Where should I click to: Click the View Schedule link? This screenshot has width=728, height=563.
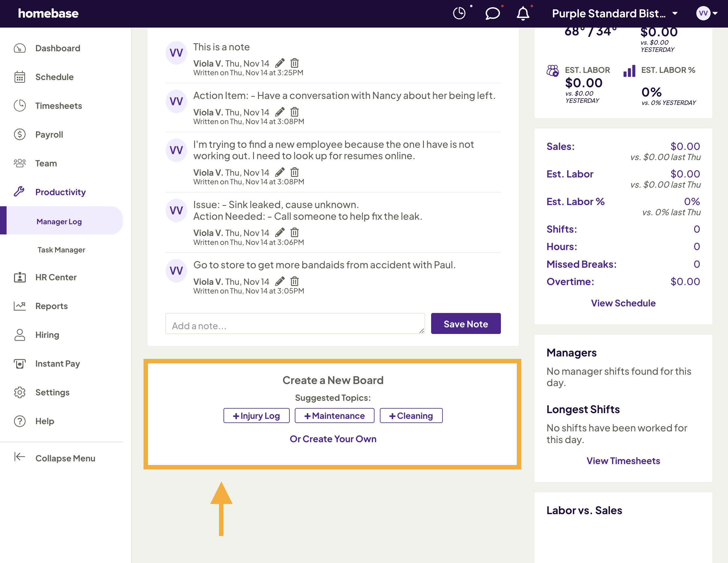(x=623, y=303)
